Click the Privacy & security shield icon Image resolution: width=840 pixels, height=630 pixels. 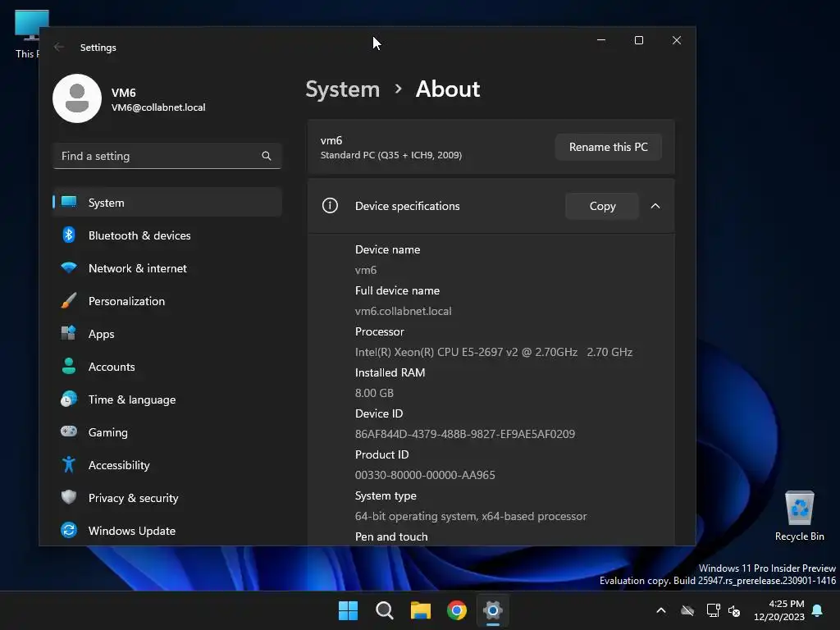[x=69, y=497]
